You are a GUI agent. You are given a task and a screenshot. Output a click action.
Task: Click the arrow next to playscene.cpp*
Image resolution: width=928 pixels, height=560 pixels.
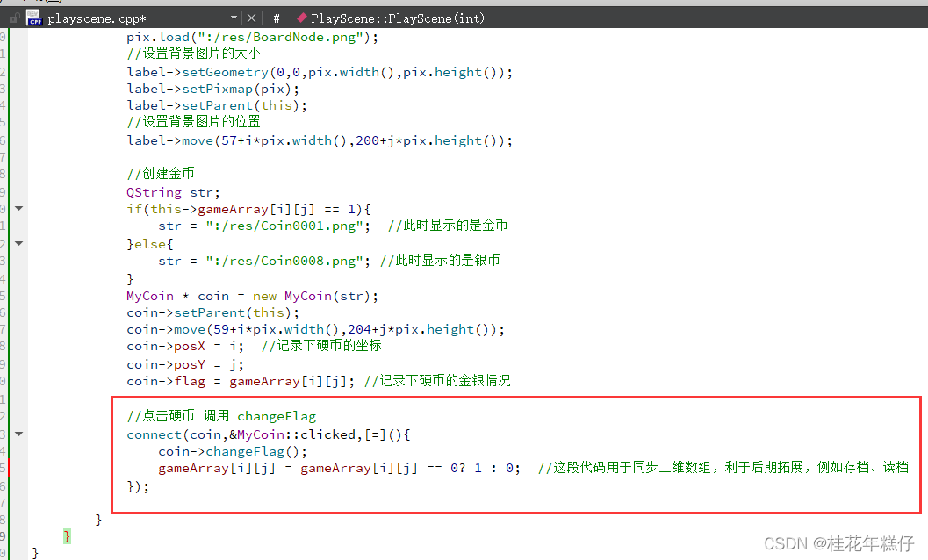click(234, 18)
